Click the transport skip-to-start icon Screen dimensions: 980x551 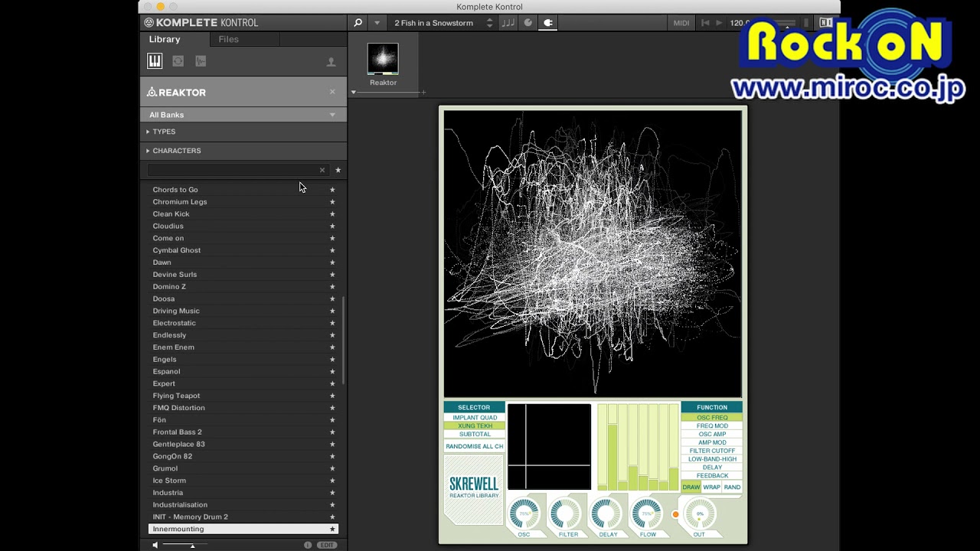705,23
